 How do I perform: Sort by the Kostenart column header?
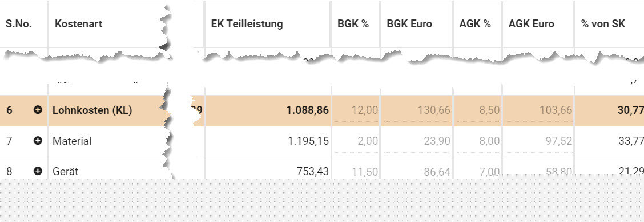coord(78,24)
